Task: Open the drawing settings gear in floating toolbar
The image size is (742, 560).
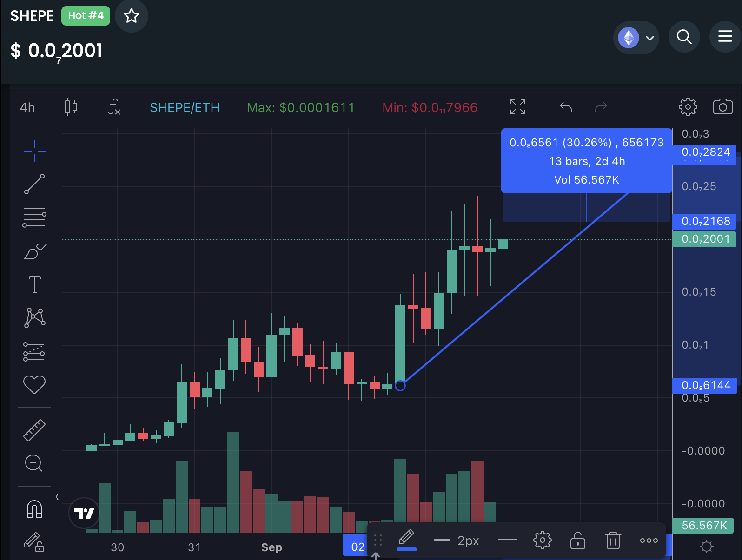Action: (x=543, y=540)
